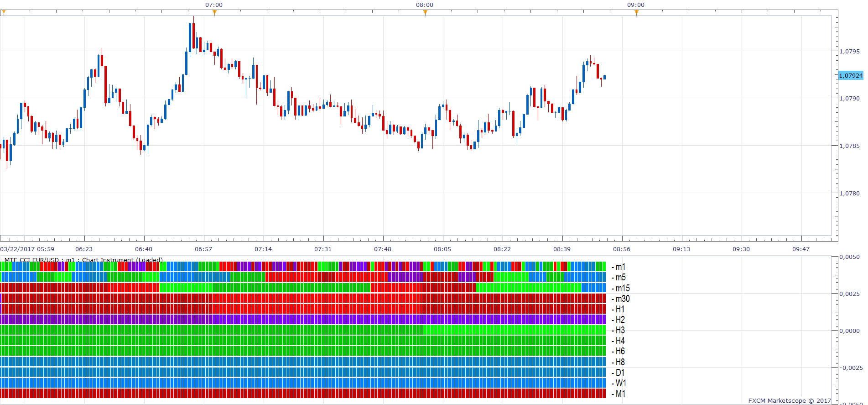Click the H2 timeframe row label

coord(619,320)
